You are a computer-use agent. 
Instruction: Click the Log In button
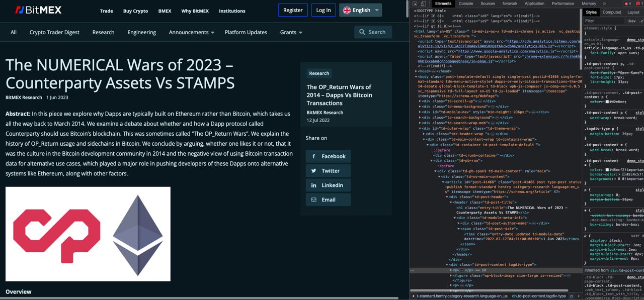pyautogui.click(x=324, y=10)
